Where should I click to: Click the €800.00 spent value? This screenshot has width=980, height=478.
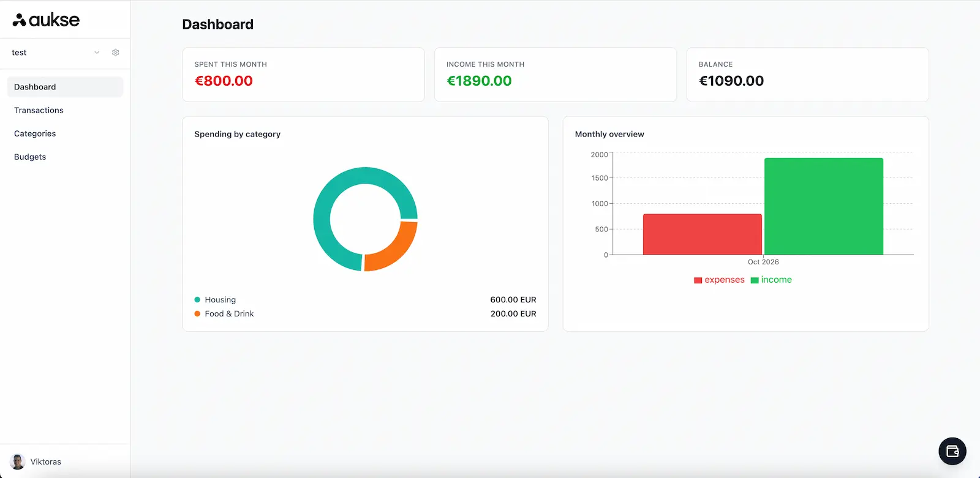coord(224,81)
